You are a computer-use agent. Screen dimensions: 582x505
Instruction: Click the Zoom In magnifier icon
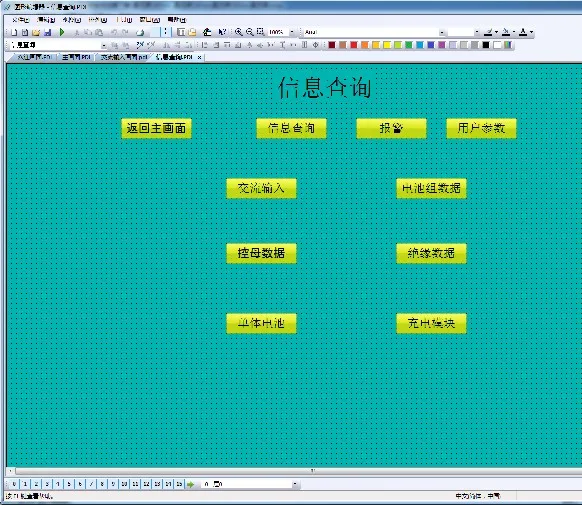coord(239,32)
